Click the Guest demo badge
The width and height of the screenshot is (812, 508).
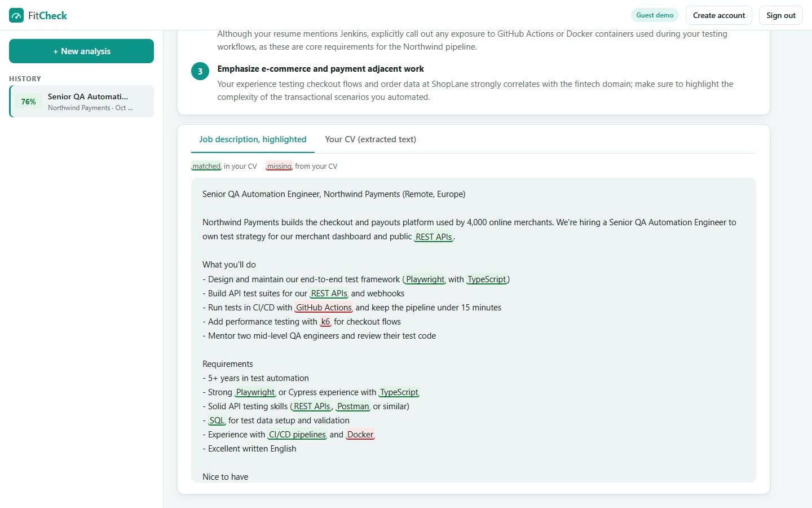click(655, 15)
